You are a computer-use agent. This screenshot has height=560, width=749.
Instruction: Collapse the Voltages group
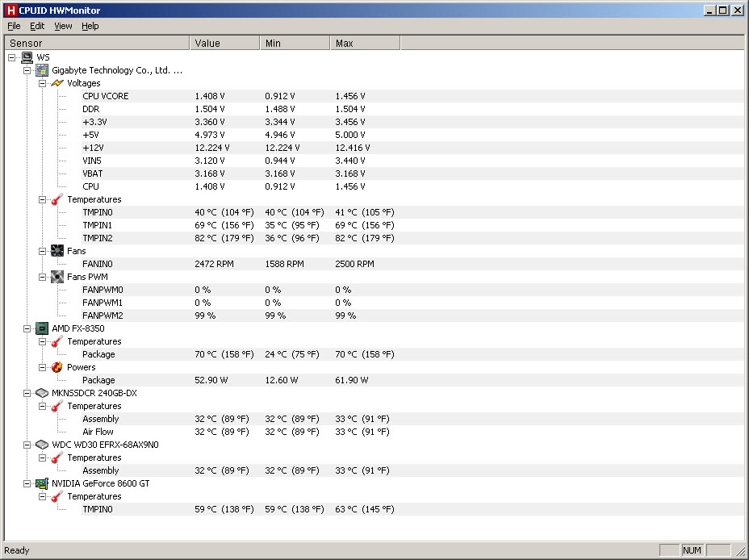43,83
